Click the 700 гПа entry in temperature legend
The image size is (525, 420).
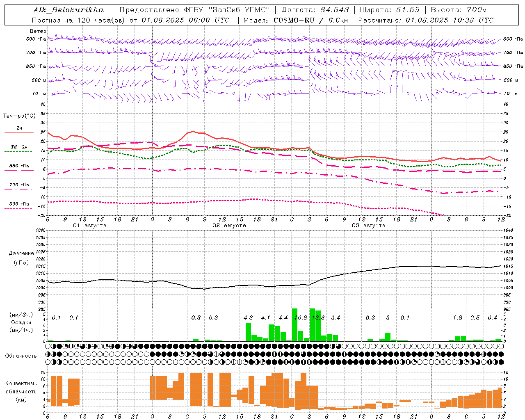19,185
